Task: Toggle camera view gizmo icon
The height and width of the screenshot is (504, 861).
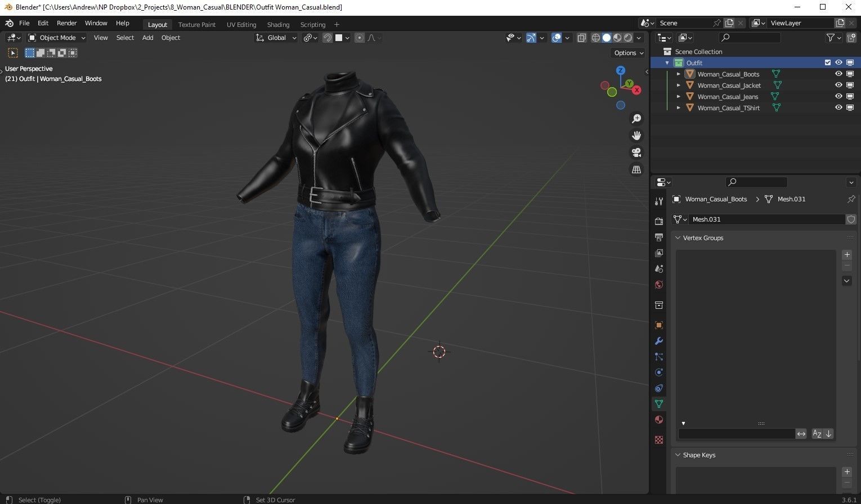Action: (x=636, y=152)
